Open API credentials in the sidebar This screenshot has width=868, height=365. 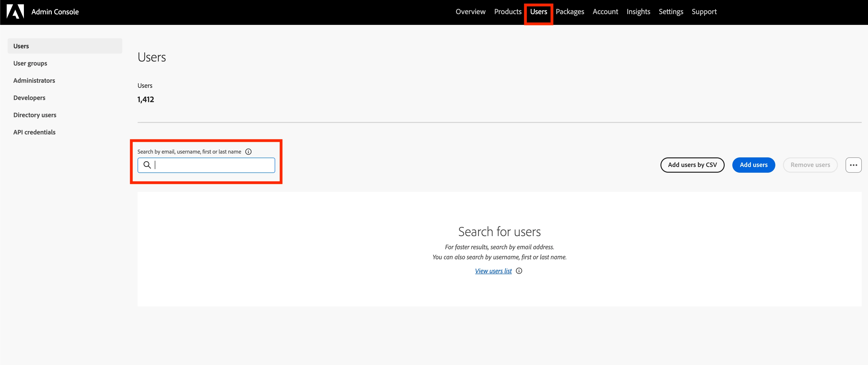tap(34, 132)
